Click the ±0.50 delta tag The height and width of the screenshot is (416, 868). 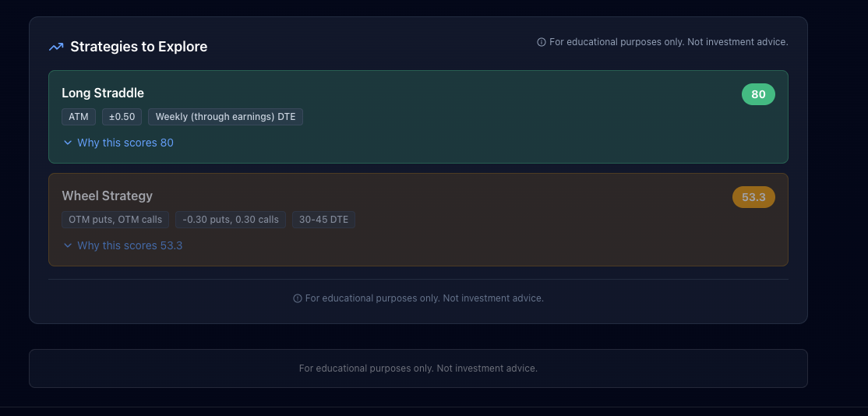click(x=122, y=117)
